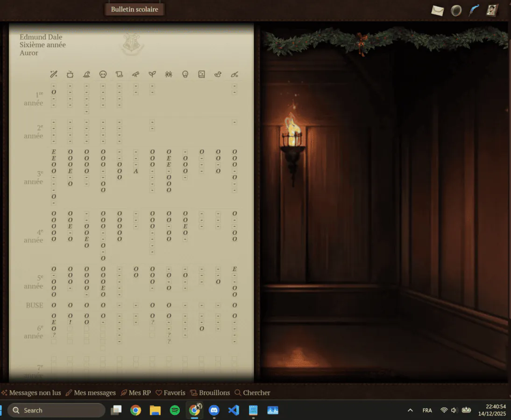Click the pencil icon beside Mes messages
The image size is (511, 420).
pos(69,393)
